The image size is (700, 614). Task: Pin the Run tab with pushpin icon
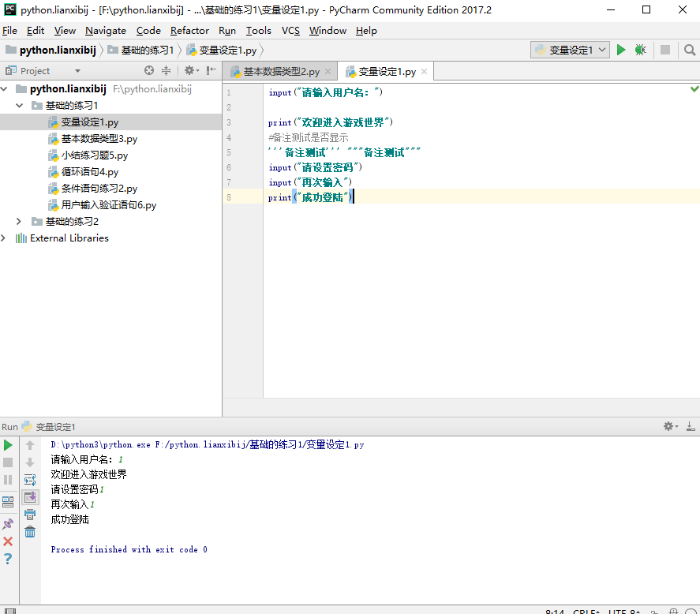pos(9,523)
